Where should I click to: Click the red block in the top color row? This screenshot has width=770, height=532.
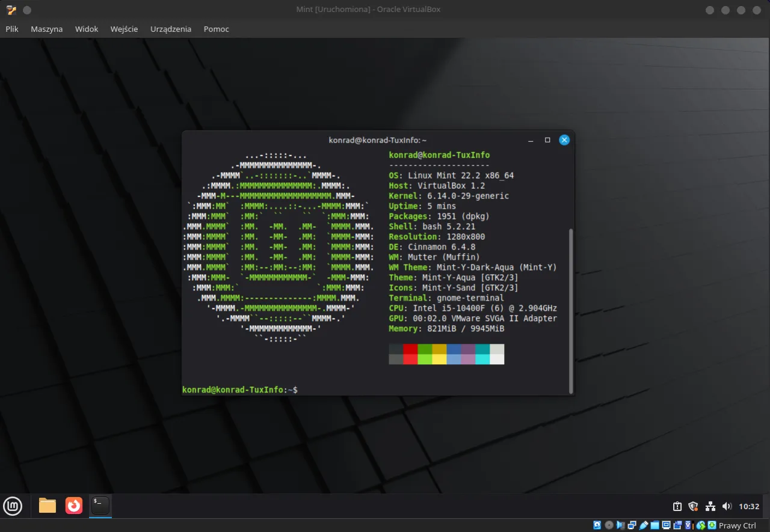point(410,349)
